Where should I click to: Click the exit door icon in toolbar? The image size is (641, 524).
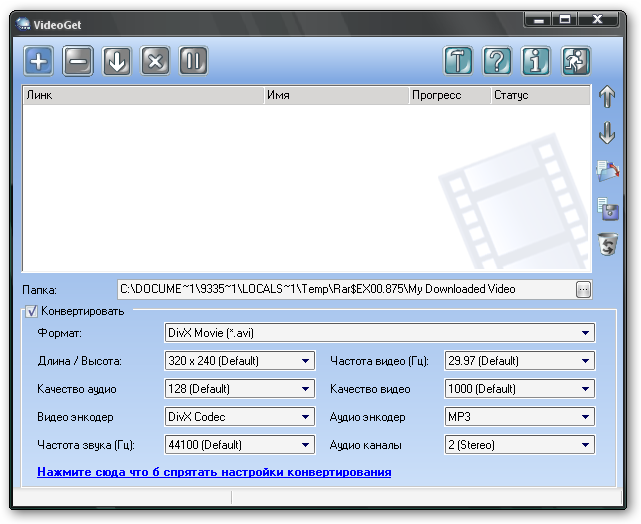tap(575, 61)
